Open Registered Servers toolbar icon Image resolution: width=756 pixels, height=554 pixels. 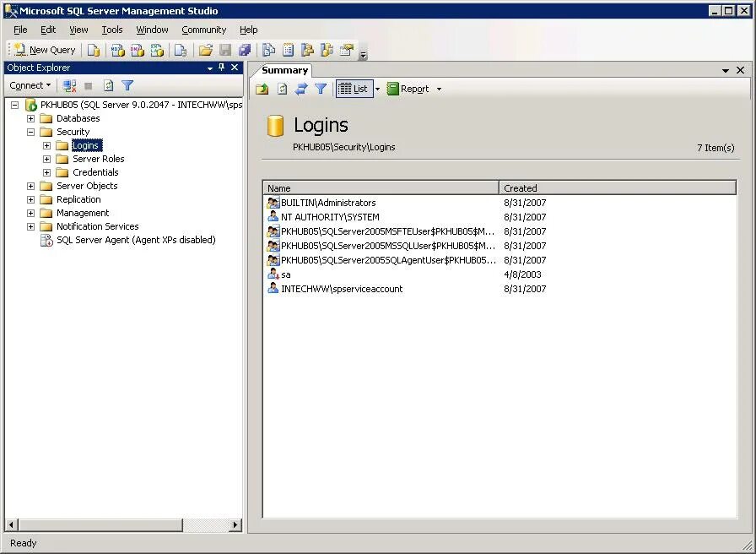pyautogui.click(x=268, y=50)
